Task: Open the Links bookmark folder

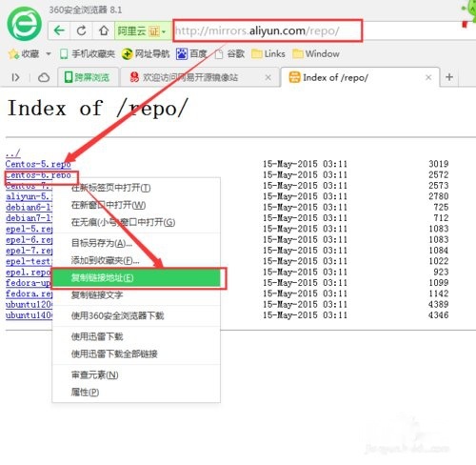Action: click(x=268, y=54)
